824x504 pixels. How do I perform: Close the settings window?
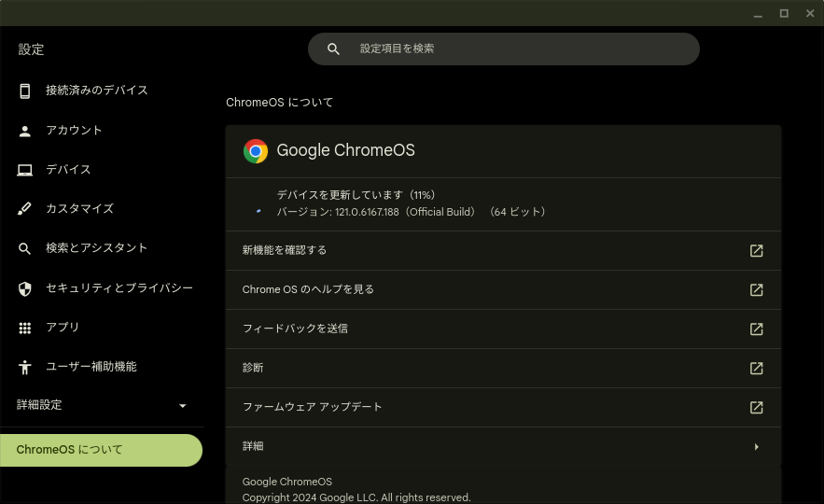tap(810, 14)
